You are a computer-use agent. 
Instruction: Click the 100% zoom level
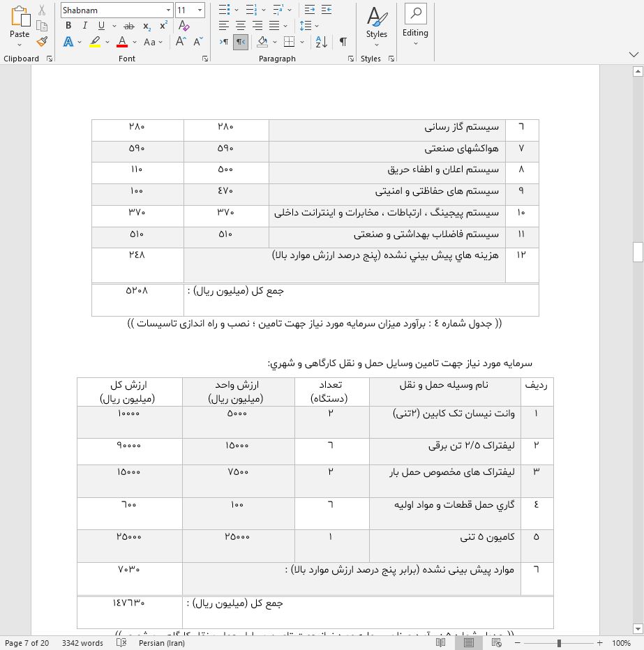pyautogui.click(x=621, y=643)
